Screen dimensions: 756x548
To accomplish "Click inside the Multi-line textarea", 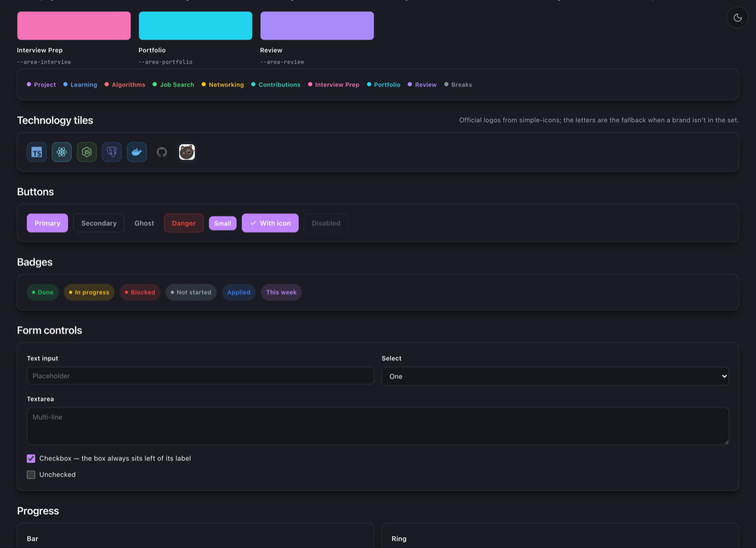I will tap(378, 426).
